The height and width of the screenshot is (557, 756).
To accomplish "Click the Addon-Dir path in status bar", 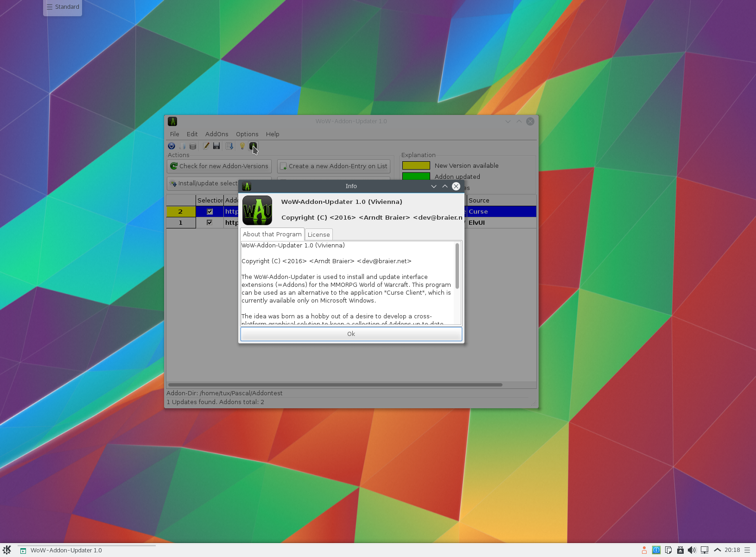I will [x=224, y=393].
